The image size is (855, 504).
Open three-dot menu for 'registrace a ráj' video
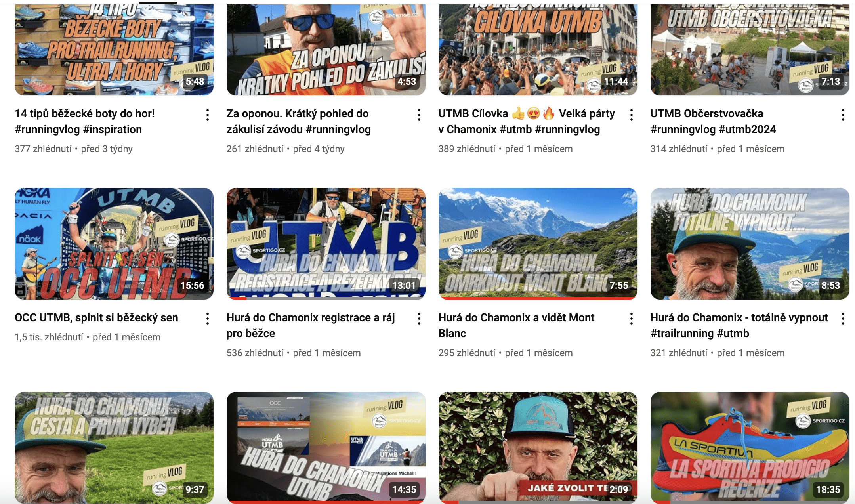[419, 319]
